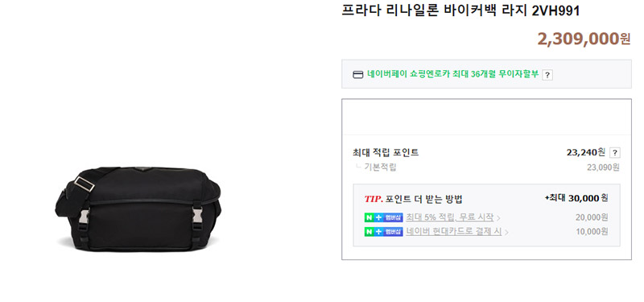Click 최대 적립 포인트 label
Image resolution: width=644 pixels, height=302 pixels.
386,152
